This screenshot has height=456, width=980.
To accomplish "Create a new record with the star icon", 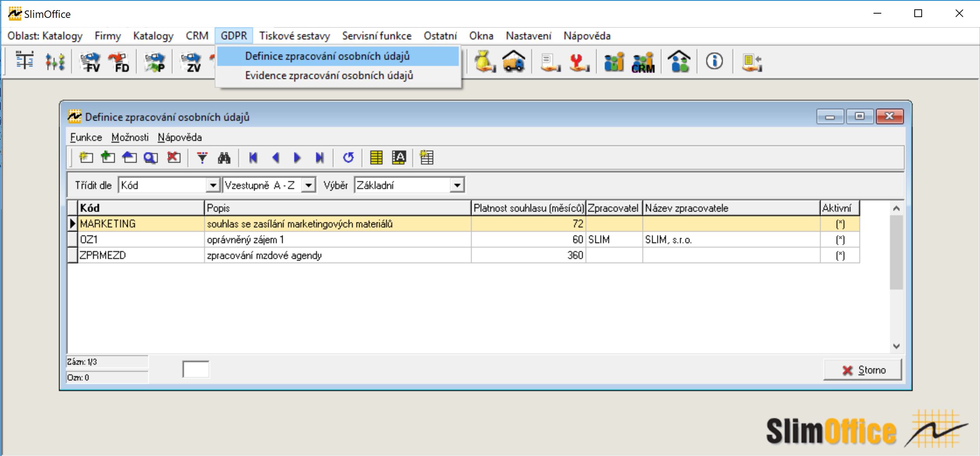I will point(86,157).
